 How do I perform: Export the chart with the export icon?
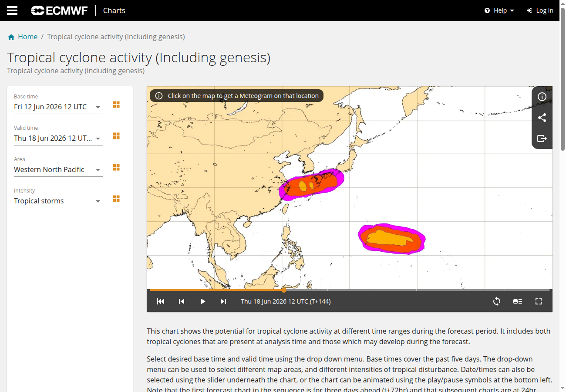pos(542,139)
